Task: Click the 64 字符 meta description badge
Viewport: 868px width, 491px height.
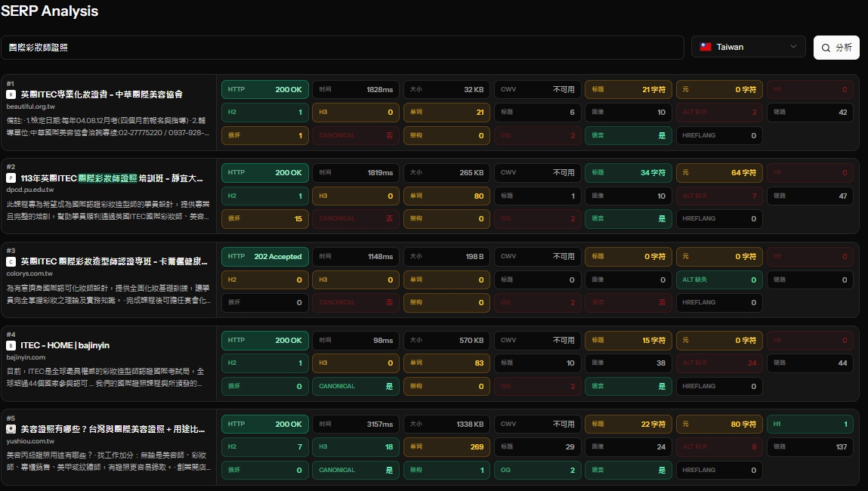Action: coord(719,173)
